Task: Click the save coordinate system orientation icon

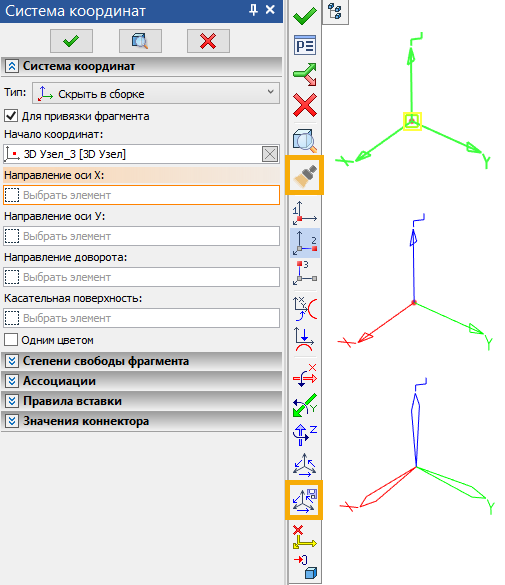Action: [x=304, y=500]
